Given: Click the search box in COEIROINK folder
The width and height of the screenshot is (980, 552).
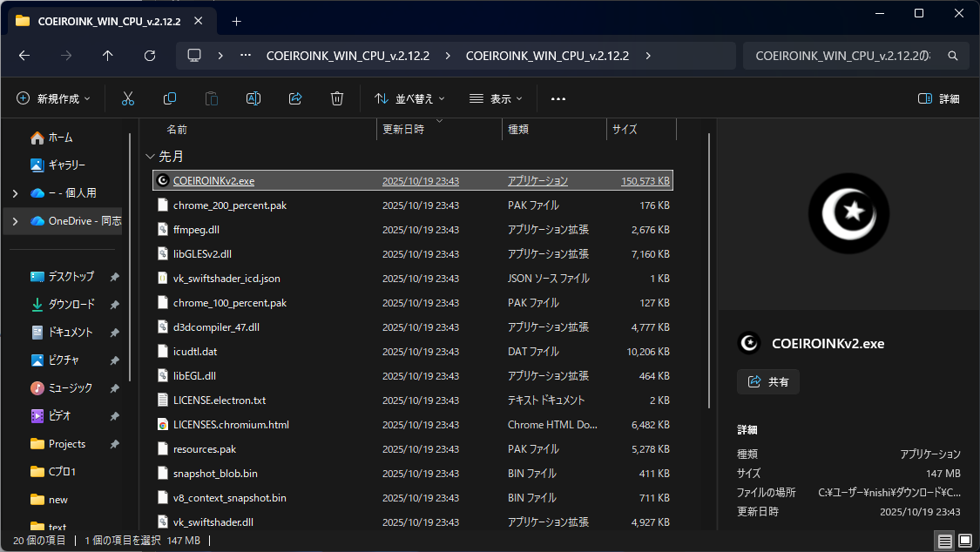Looking at the screenshot, I should 844,56.
